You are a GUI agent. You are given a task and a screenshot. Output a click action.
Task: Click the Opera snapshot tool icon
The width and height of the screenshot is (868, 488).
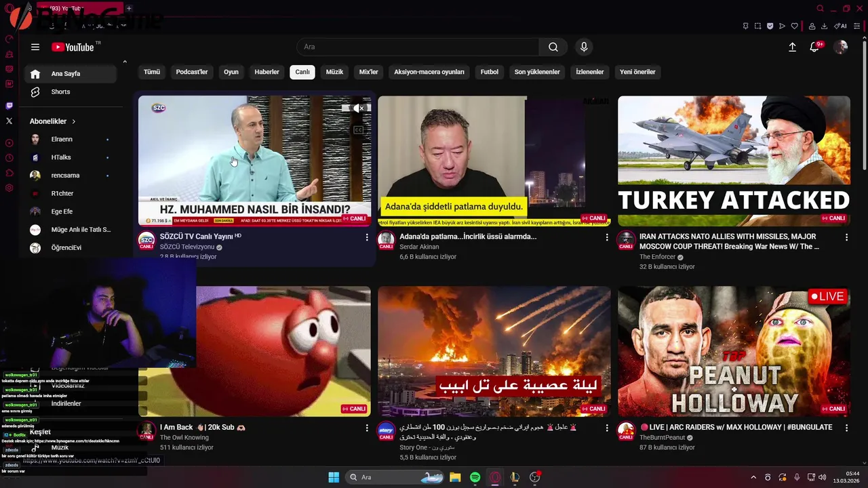tap(757, 26)
